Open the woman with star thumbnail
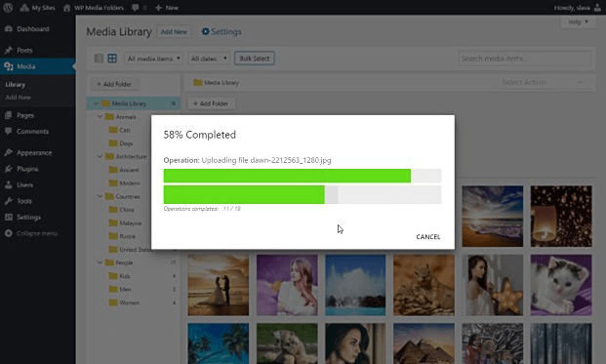Viewport: 606px width, 364px height. point(493,285)
